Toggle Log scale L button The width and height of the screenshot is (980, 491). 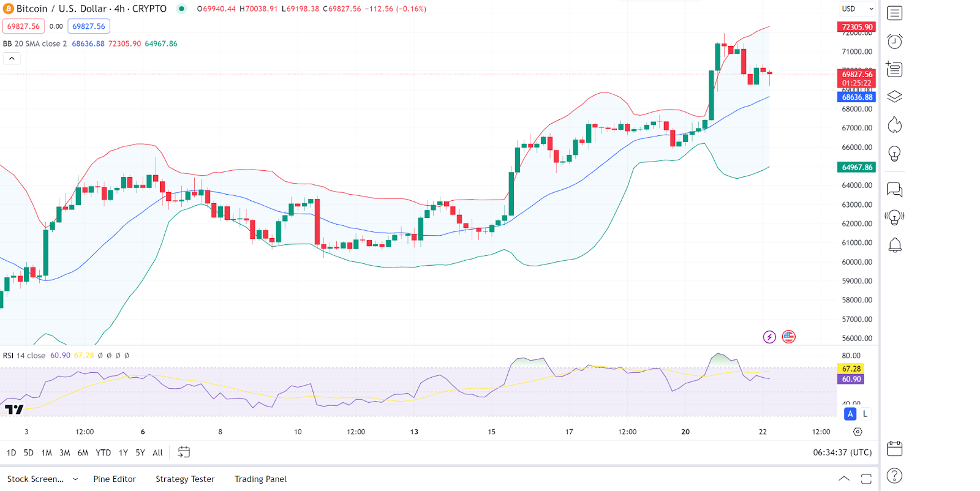pyautogui.click(x=865, y=414)
